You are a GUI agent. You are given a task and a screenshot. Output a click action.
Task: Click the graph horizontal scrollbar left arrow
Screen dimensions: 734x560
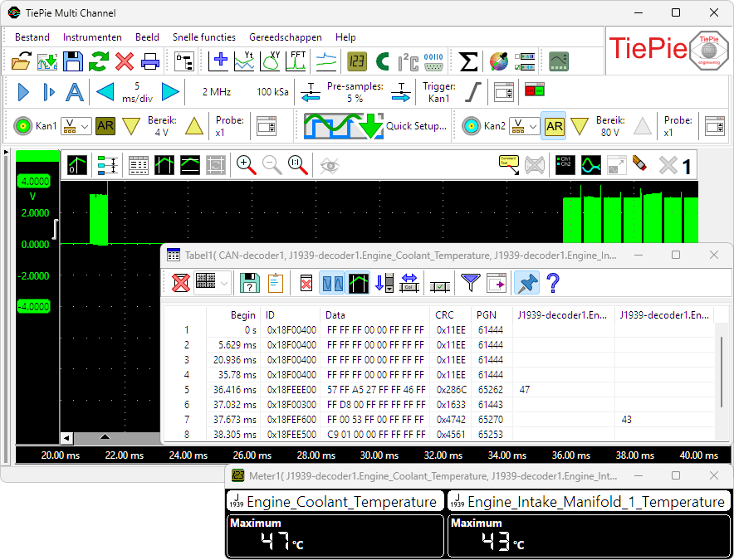[x=66, y=438]
